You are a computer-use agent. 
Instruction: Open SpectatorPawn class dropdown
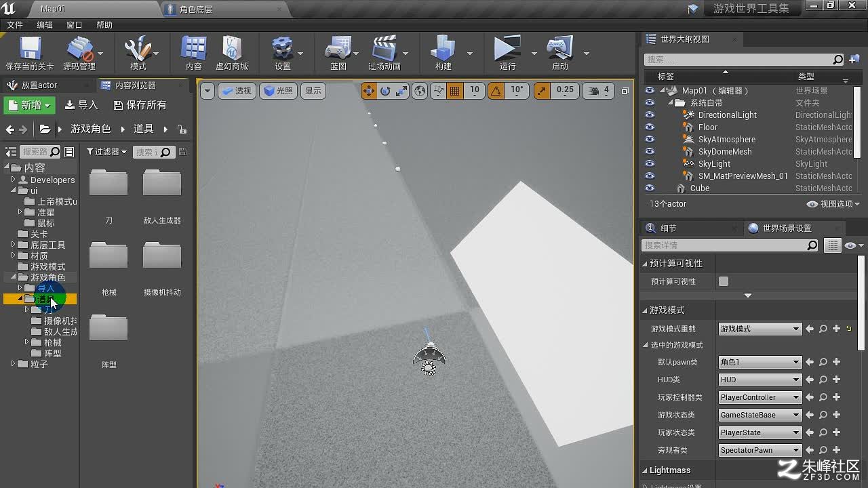(759, 450)
